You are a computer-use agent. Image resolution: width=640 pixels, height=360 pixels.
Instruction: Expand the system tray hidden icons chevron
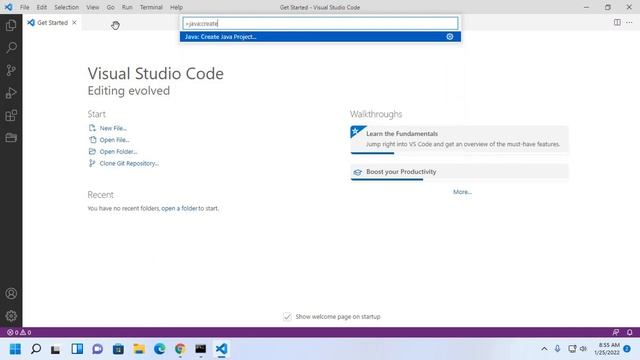[x=544, y=349]
